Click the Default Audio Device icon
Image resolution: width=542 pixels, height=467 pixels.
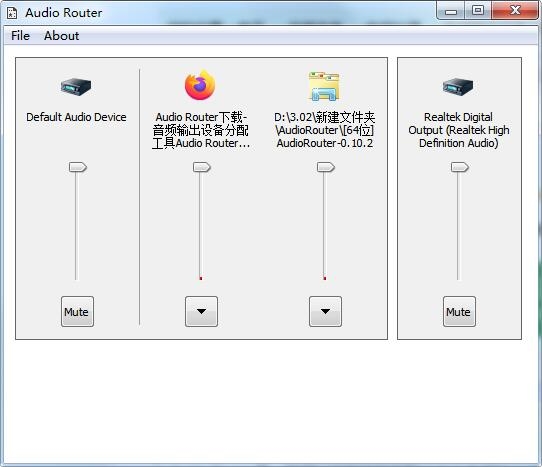[76, 86]
